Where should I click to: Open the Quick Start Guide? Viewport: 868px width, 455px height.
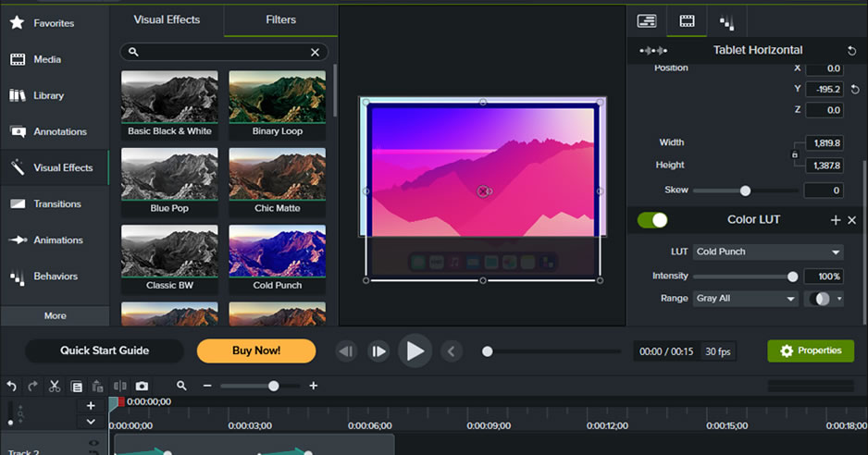click(105, 351)
